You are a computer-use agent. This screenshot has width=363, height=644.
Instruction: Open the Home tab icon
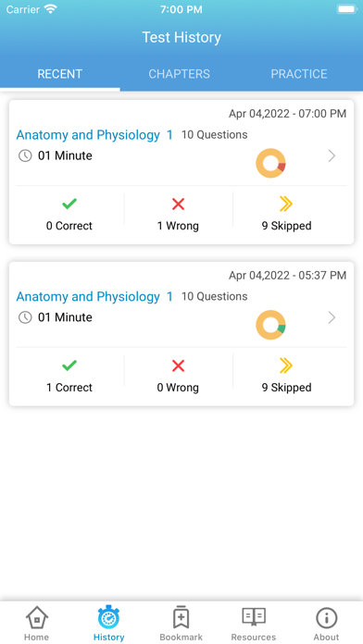click(37, 617)
